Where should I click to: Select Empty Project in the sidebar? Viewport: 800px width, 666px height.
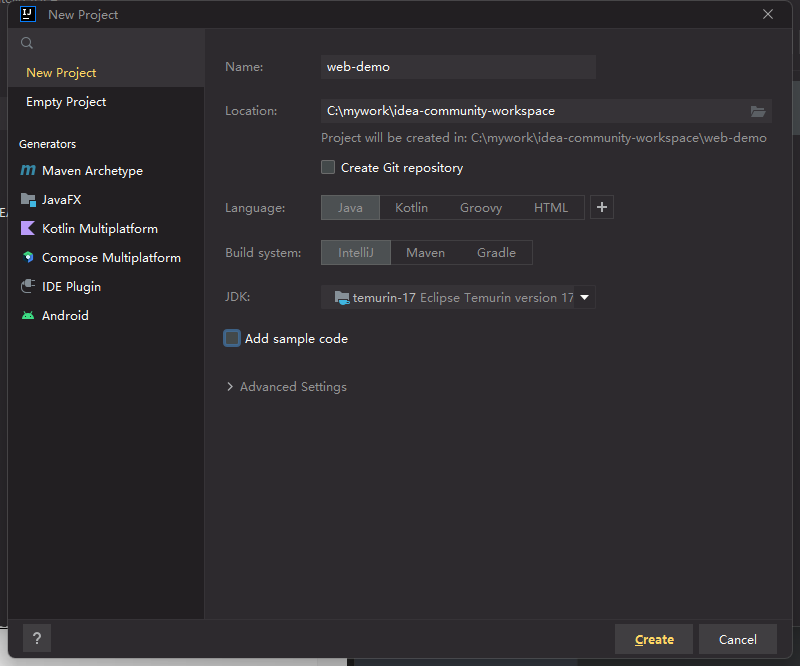coord(106,102)
